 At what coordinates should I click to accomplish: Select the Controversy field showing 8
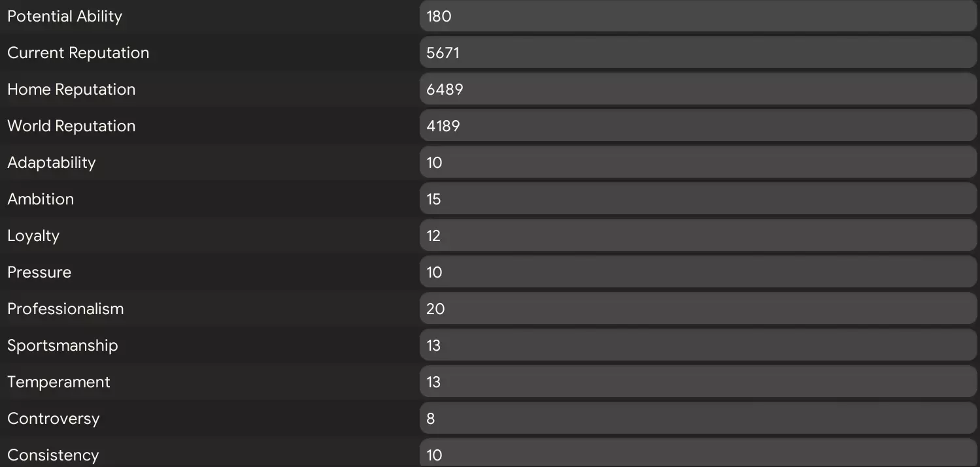(x=698, y=419)
